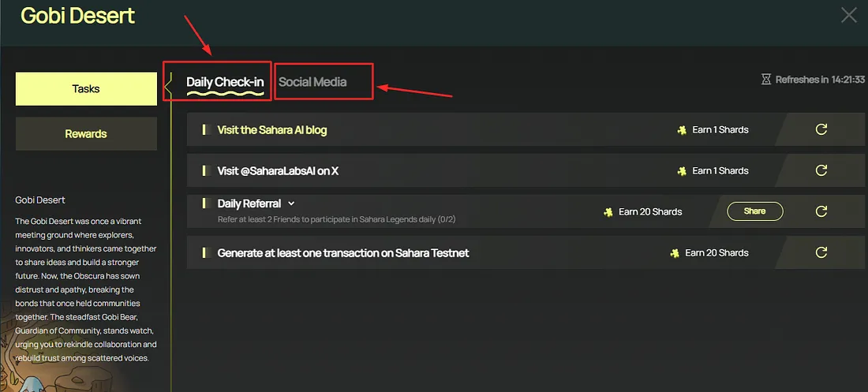This screenshot has width=868, height=392.
Task: Click shard icon in Sahara AI blog row
Action: click(x=682, y=130)
